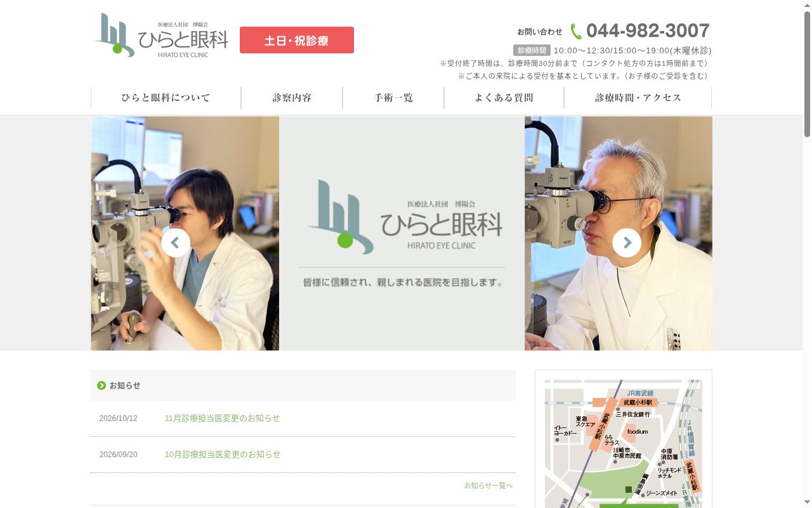Click the access map image

tap(624, 444)
